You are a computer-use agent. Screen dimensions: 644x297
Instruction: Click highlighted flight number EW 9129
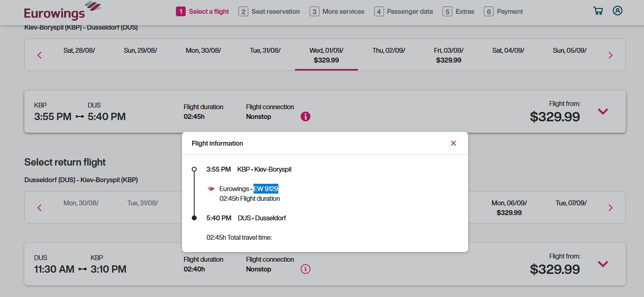pyautogui.click(x=266, y=189)
